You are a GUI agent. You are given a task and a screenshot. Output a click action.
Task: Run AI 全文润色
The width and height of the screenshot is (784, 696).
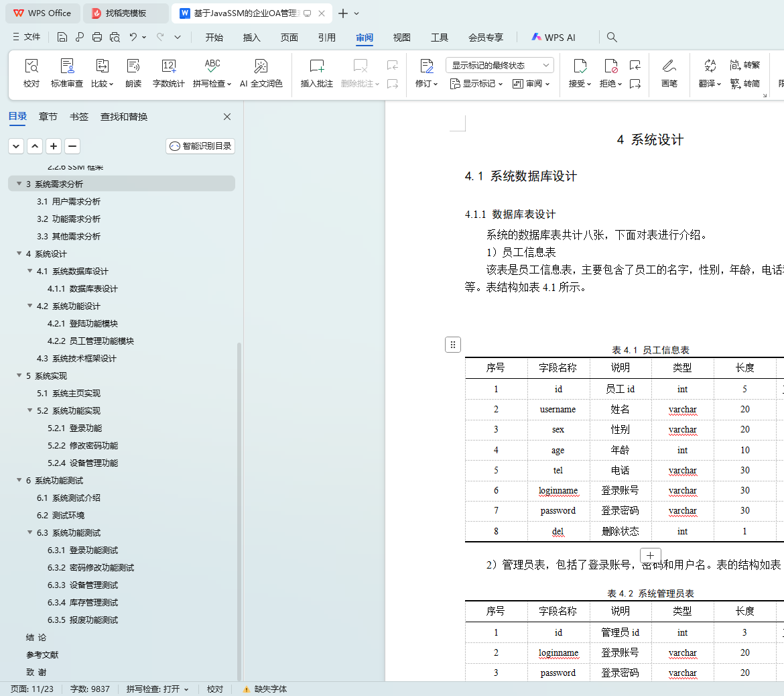261,73
